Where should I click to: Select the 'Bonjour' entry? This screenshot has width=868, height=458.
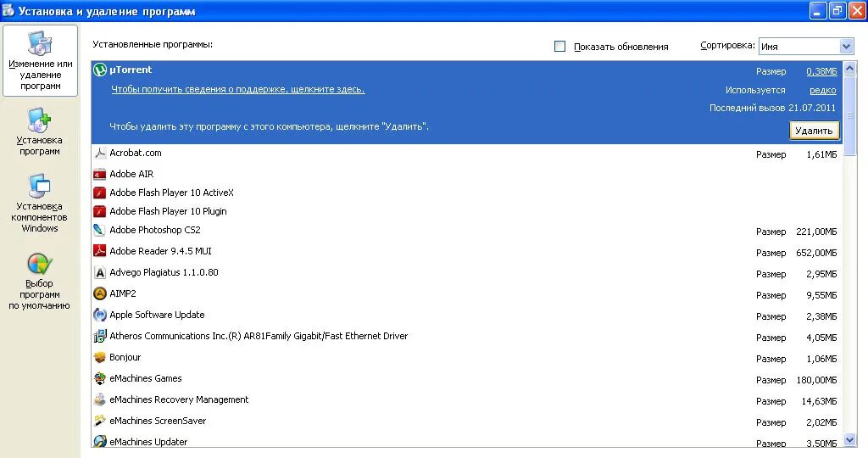click(x=467, y=358)
